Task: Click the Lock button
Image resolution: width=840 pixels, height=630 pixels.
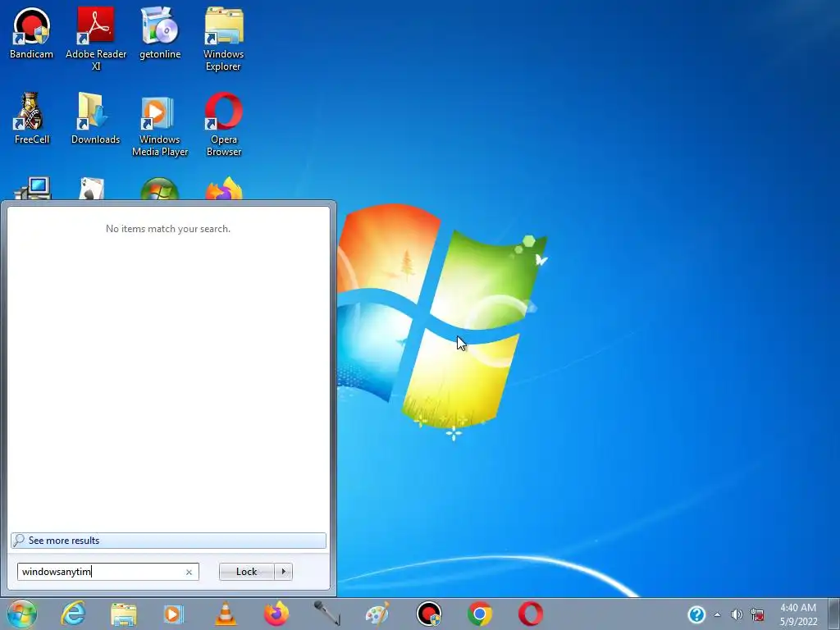Action: point(246,572)
